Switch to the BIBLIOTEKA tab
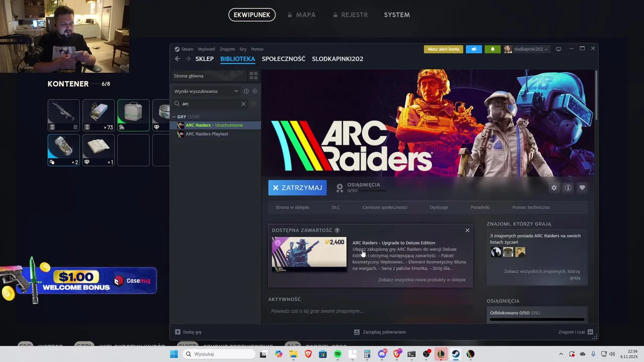Screen dimensions: 644x362 coord(237,59)
